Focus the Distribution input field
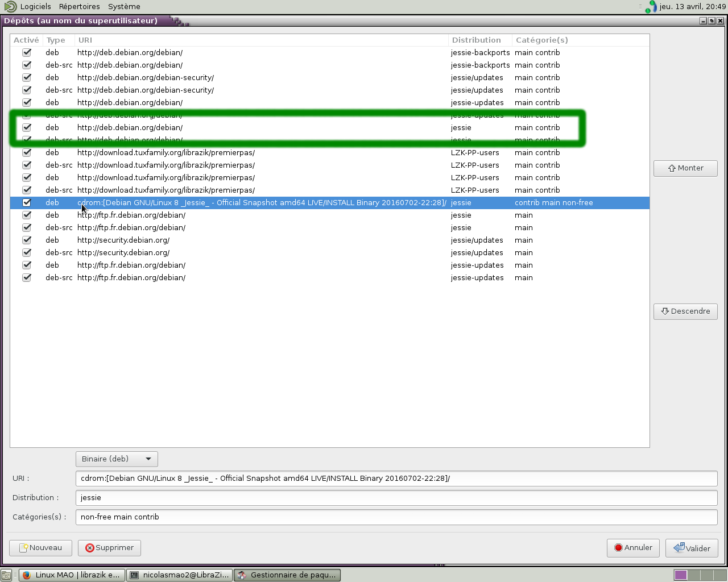The image size is (728, 582). coord(396,498)
